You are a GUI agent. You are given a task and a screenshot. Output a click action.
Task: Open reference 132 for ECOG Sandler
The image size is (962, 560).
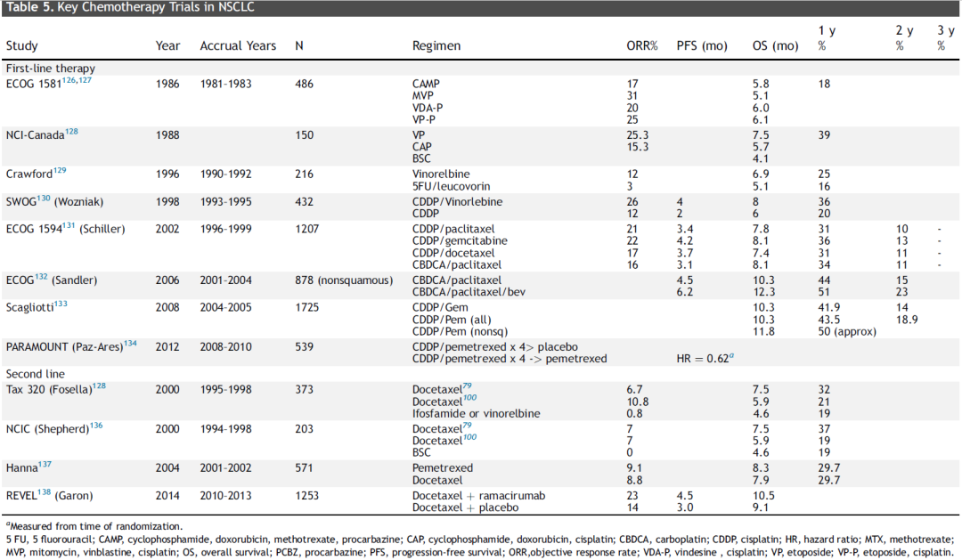(40, 277)
